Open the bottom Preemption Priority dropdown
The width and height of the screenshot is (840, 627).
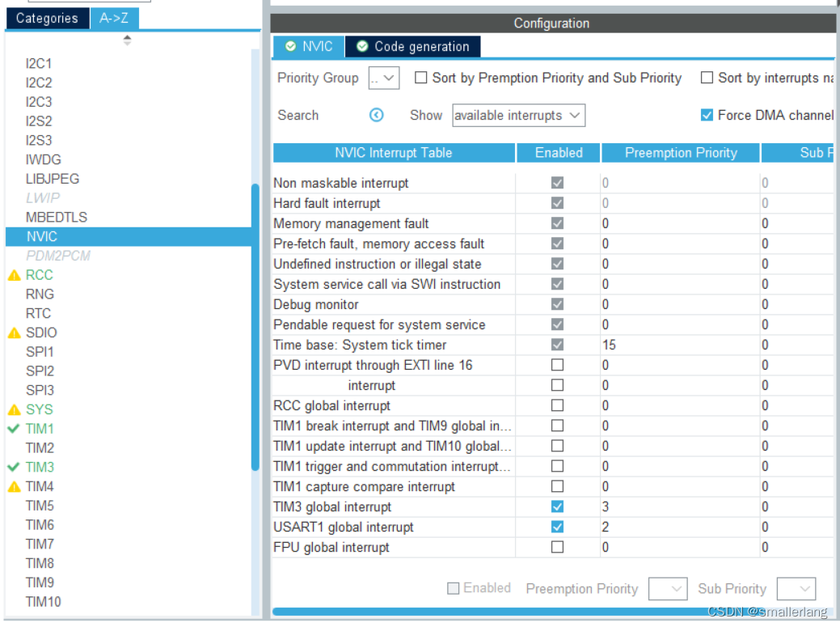coord(668,589)
